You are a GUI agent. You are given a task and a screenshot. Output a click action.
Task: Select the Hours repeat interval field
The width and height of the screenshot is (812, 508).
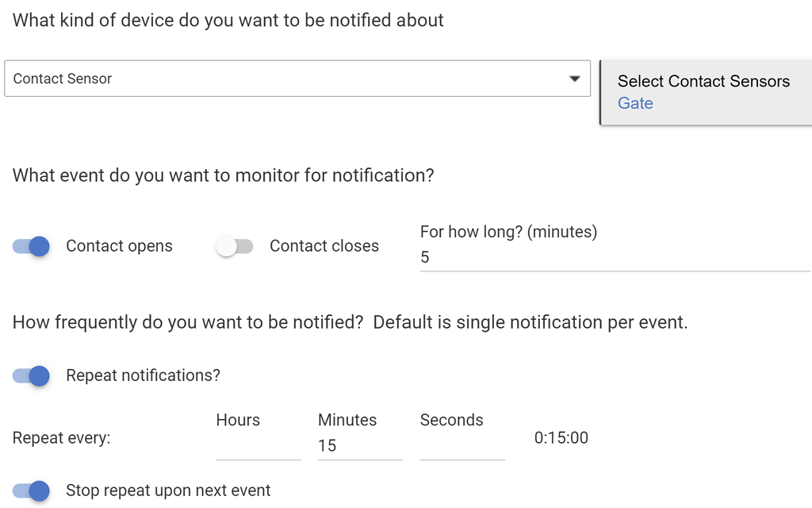258,446
